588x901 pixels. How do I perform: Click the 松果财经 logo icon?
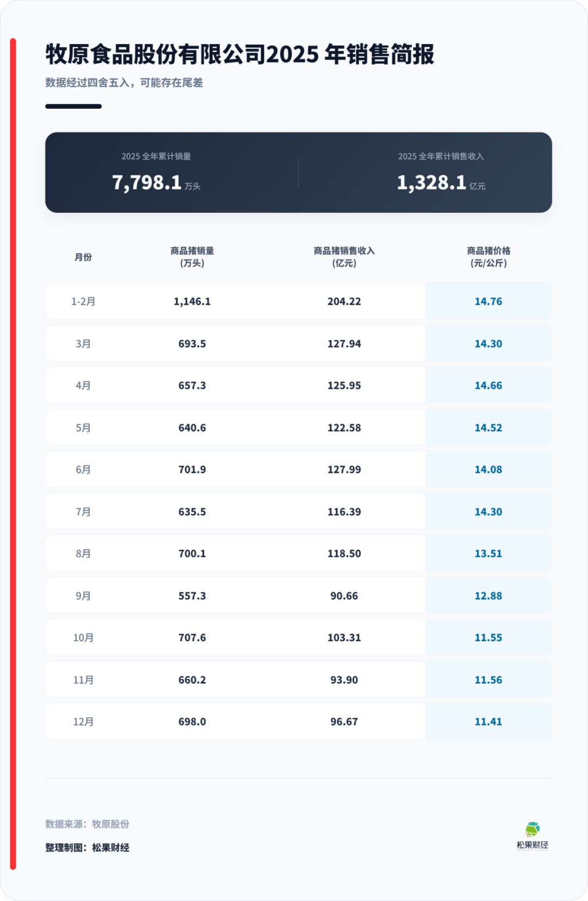(532, 830)
